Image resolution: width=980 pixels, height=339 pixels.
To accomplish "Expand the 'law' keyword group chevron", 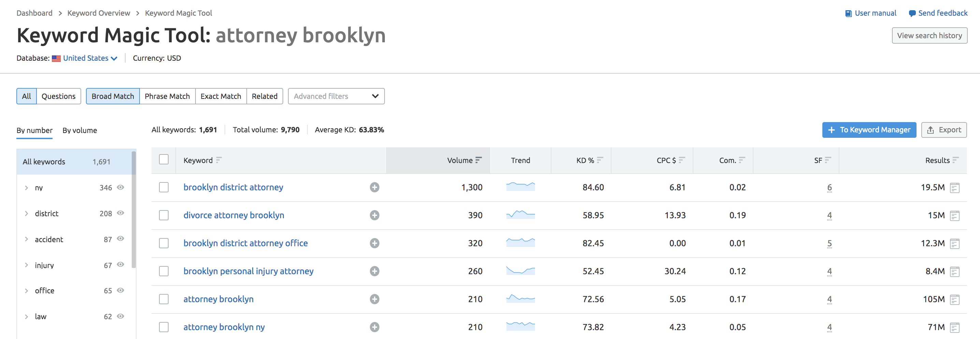I will [x=26, y=316].
